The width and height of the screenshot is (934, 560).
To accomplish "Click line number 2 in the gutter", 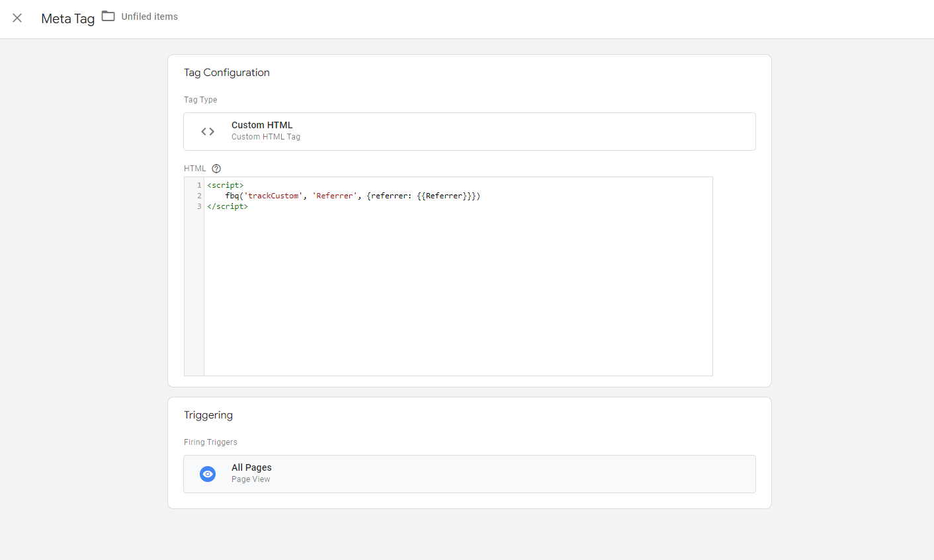I will click(199, 196).
